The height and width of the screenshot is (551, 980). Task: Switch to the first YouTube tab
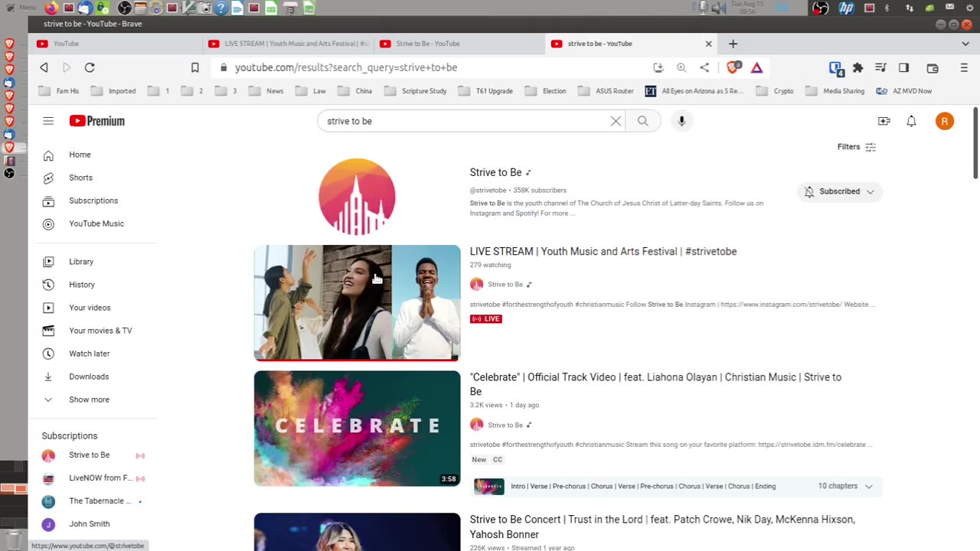[x=116, y=44]
